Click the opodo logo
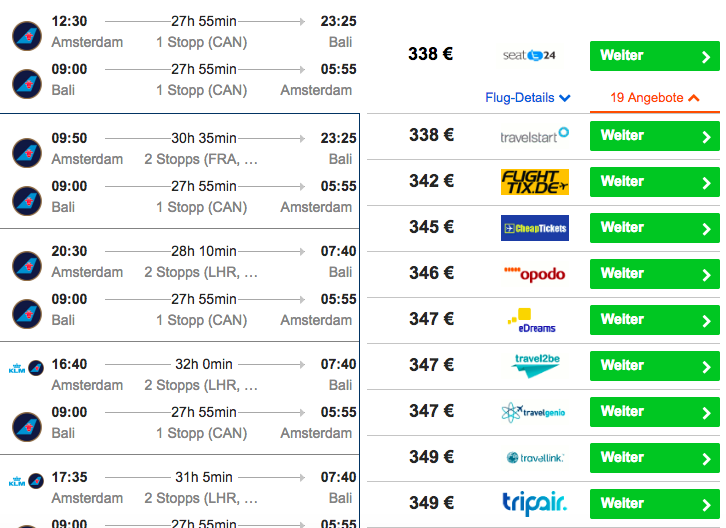This screenshot has height=528, width=726. [535, 274]
